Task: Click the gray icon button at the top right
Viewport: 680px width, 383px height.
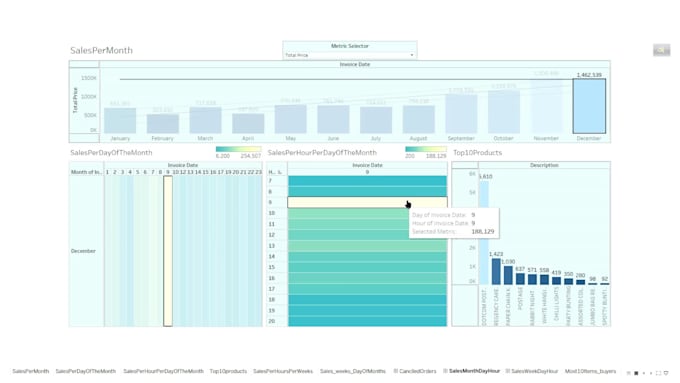Action: click(x=661, y=50)
